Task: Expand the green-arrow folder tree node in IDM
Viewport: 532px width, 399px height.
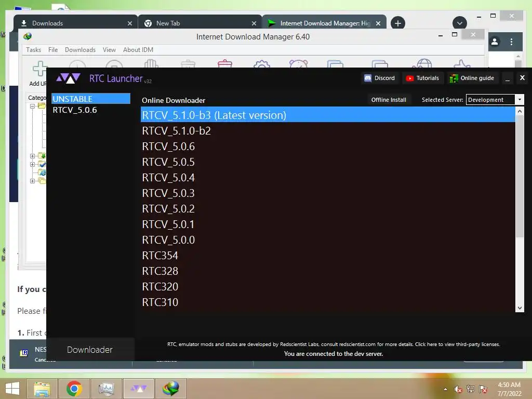Action: click(x=33, y=156)
